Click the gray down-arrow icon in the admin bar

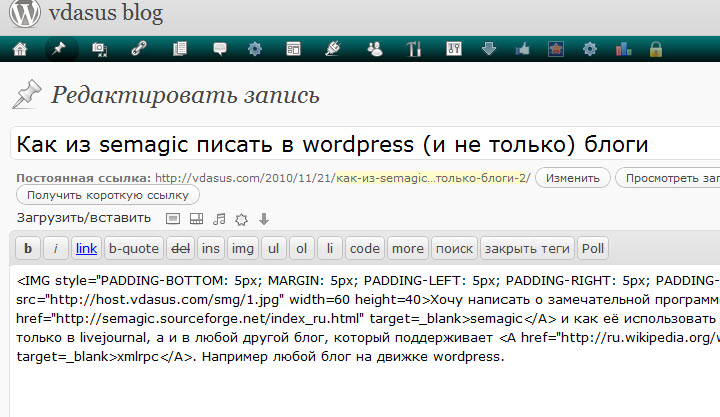[489, 48]
